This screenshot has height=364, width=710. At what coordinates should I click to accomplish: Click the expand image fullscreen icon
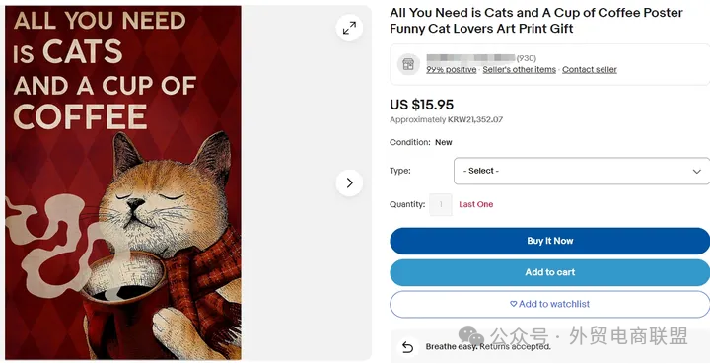tap(349, 28)
